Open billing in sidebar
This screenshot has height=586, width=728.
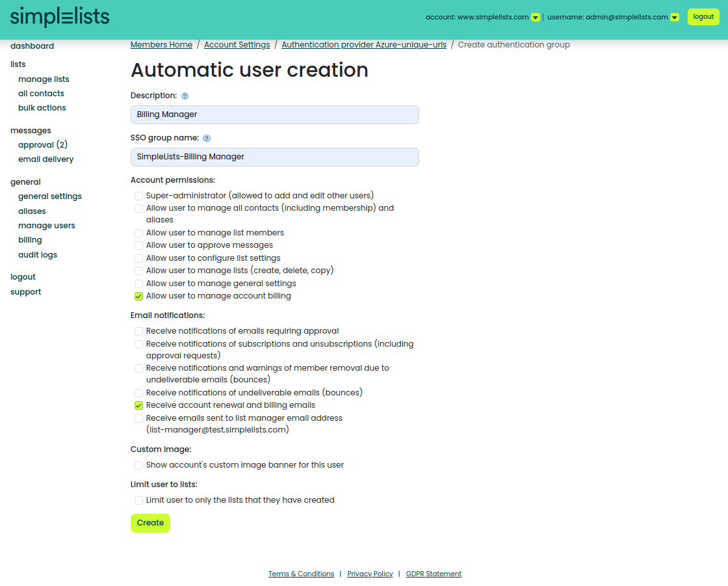pos(30,240)
